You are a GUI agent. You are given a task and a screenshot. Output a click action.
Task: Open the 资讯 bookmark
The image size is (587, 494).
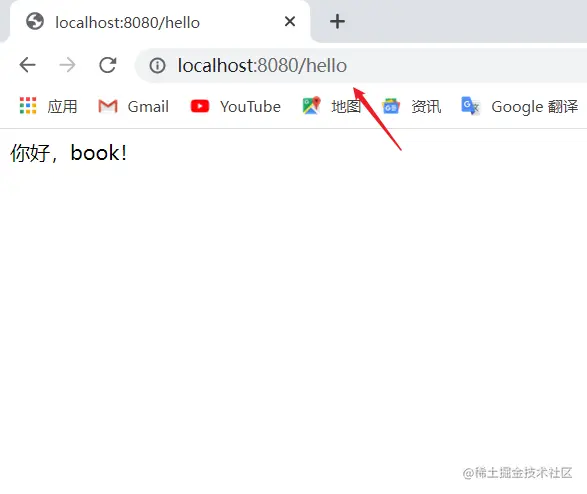426,107
